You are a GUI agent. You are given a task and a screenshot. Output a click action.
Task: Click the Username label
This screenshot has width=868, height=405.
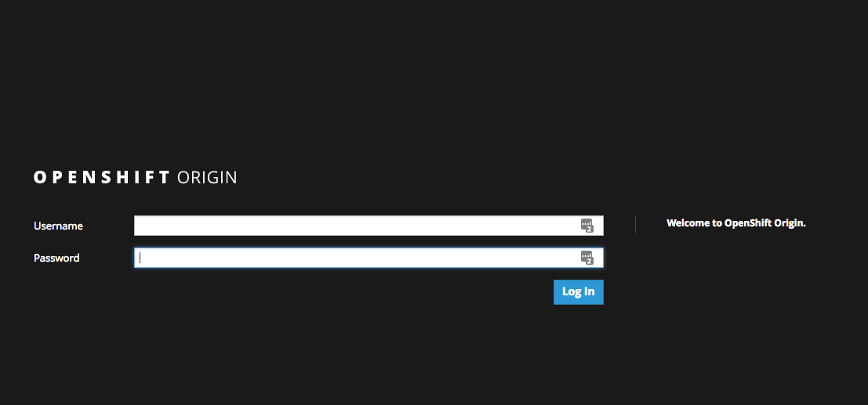click(58, 226)
